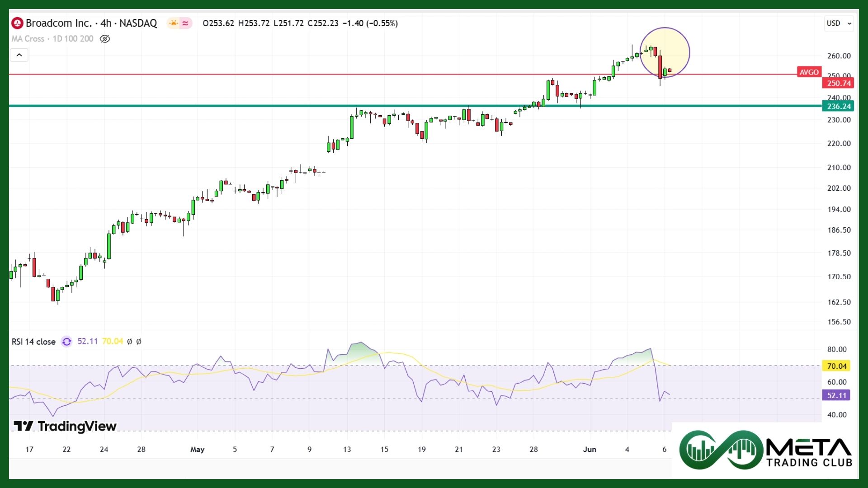This screenshot has width=868, height=488.
Task: Click the RSI MA value 70.04 in legend
Action: tap(113, 342)
